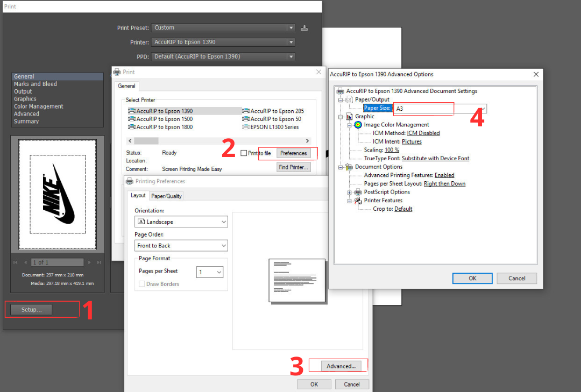Screen dimensions: 581x392
Task: Select AccuRIP to Epson 285 printer icon
Action: pyautogui.click(x=246, y=111)
